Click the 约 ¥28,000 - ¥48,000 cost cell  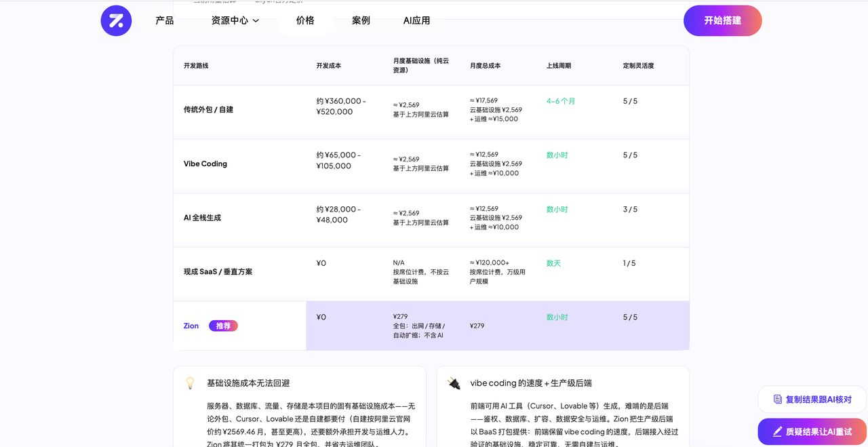338,214
